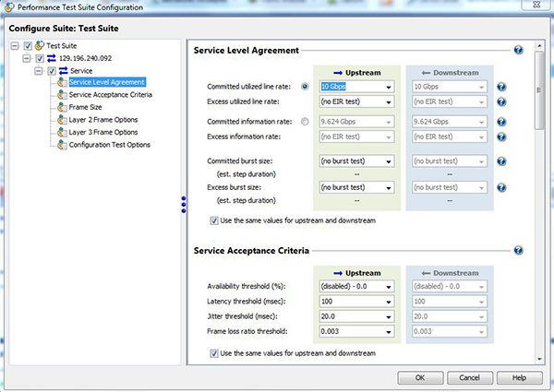Toggle the Test Suite checkbox in tree
The image size is (554, 392).
click(29, 45)
